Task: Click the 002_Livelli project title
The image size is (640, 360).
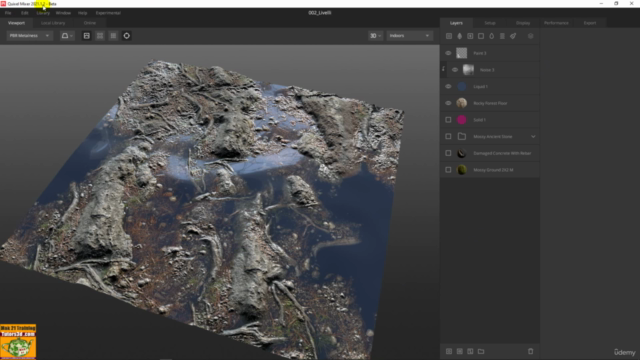Action: (x=320, y=13)
